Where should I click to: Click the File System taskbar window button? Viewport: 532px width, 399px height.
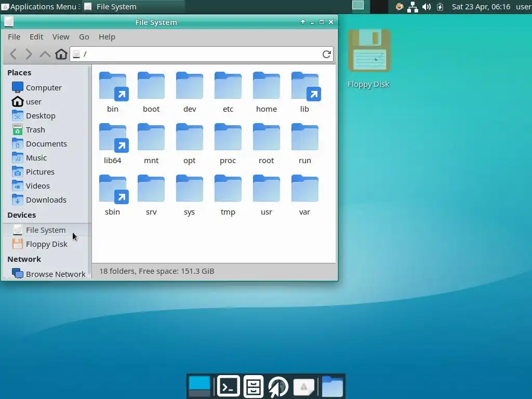tap(134, 6)
